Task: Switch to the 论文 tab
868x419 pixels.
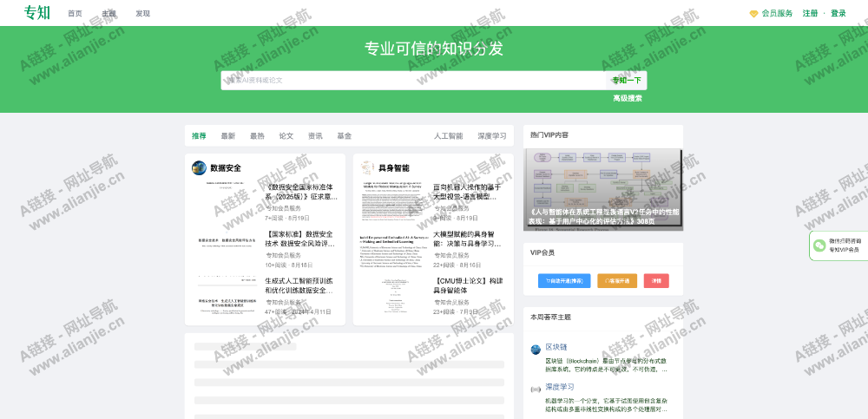Action: pyautogui.click(x=286, y=136)
